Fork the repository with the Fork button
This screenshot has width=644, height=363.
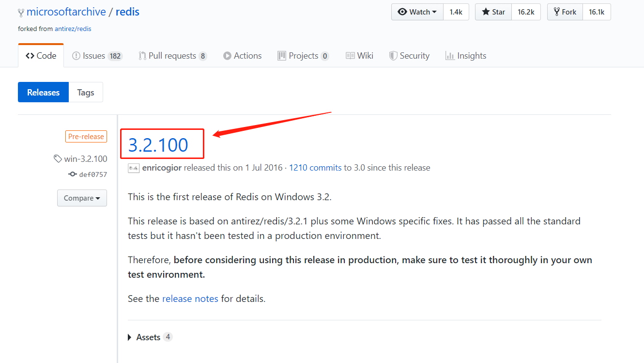565,12
